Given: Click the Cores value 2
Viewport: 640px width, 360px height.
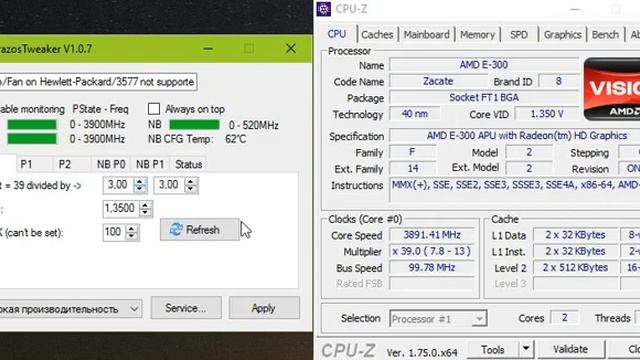Looking at the screenshot, I should click(564, 318).
